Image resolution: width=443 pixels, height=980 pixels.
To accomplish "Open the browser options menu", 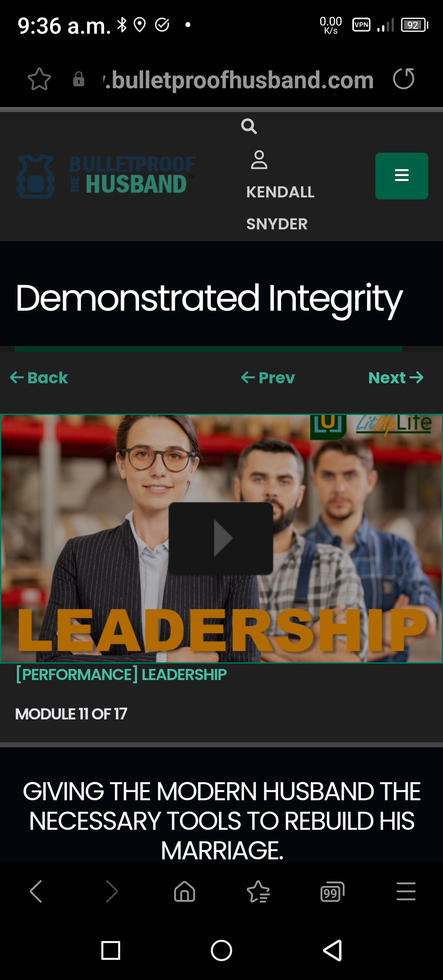I will pyautogui.click(x=406, y=891).
